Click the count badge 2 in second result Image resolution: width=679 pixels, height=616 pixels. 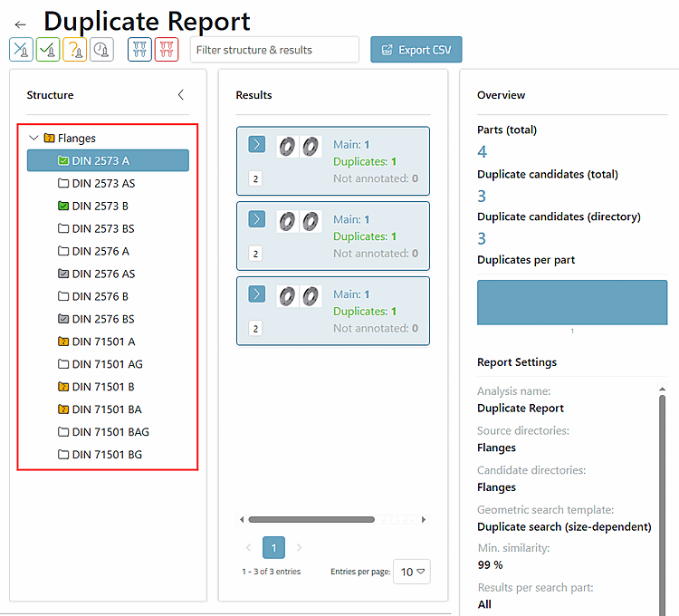click(255, 254)
